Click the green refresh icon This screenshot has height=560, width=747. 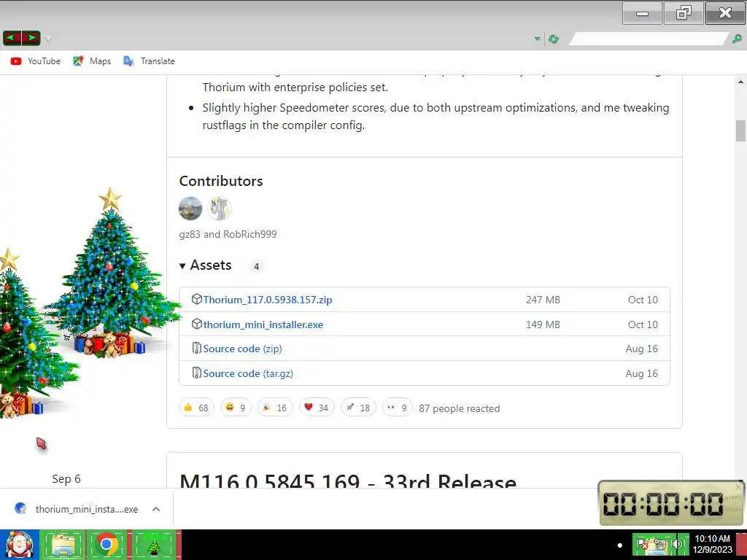pyautogui.click(x=553, y=39)
